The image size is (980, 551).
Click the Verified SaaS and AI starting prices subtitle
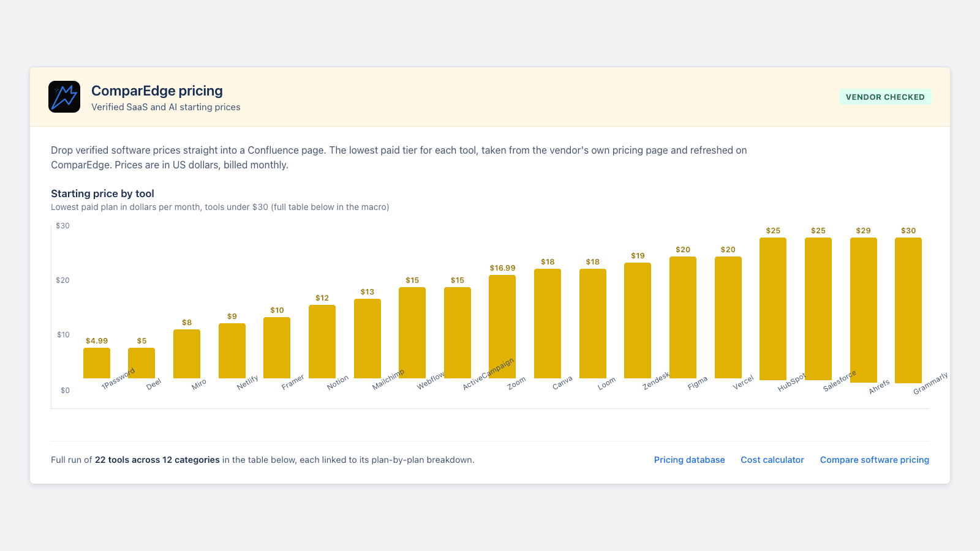(x=166, y=107)
